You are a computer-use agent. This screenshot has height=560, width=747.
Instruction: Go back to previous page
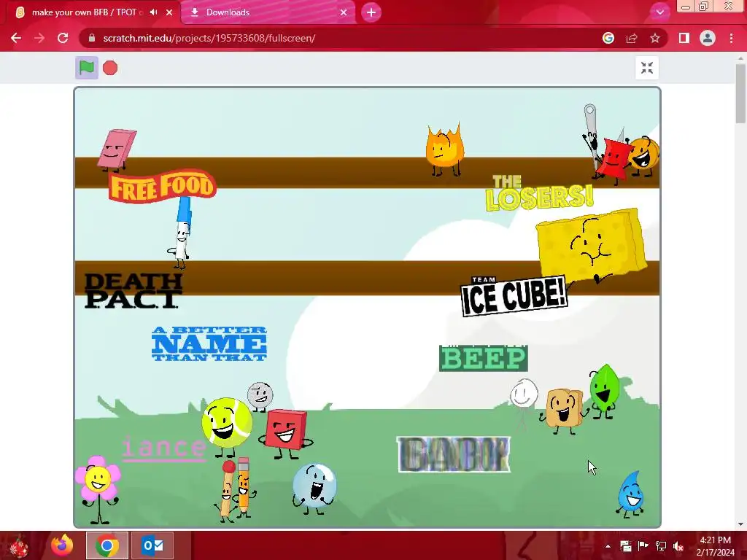pyautogui.click(x=16, y=38)
